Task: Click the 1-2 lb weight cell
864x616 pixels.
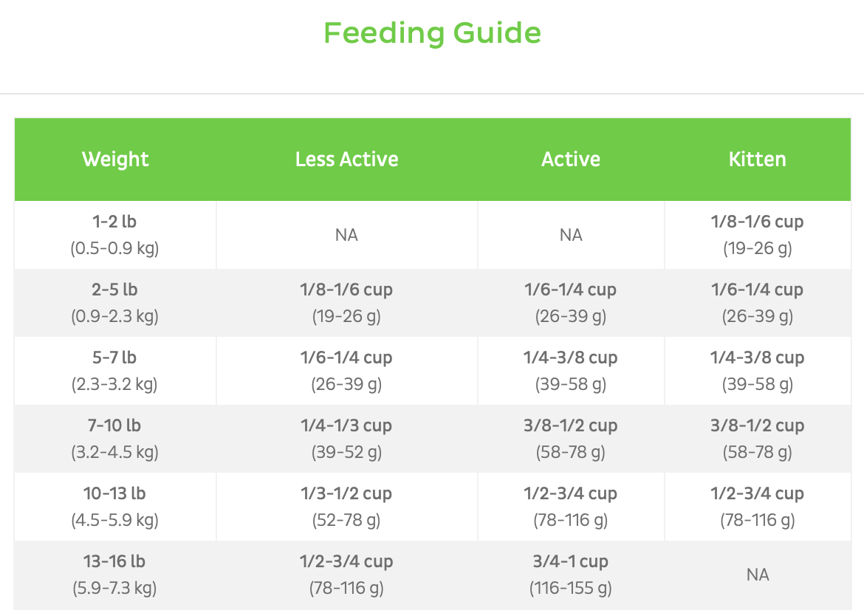Action: [114, 235]
